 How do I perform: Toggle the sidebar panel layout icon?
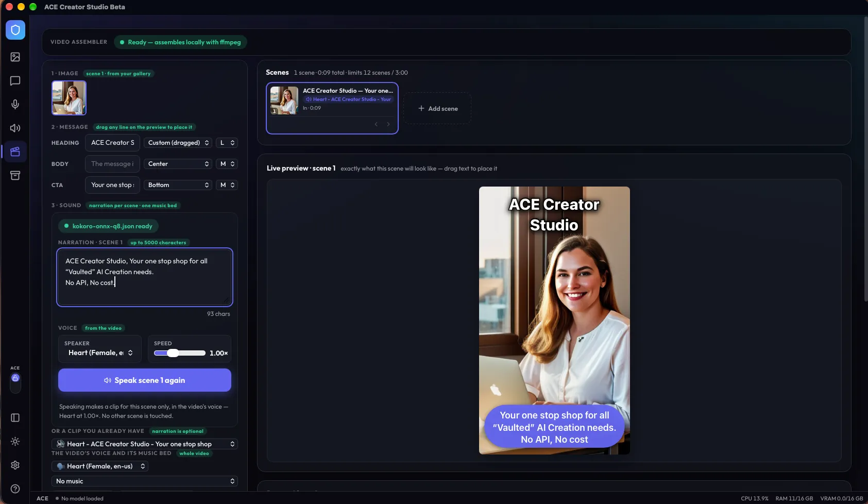click(x=15, y=418)
